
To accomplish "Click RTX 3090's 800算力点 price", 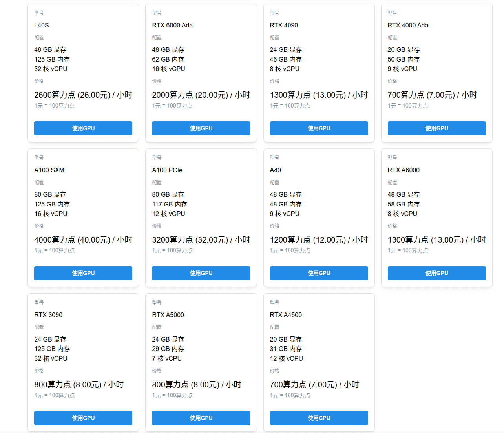I will tap(79, 385).
